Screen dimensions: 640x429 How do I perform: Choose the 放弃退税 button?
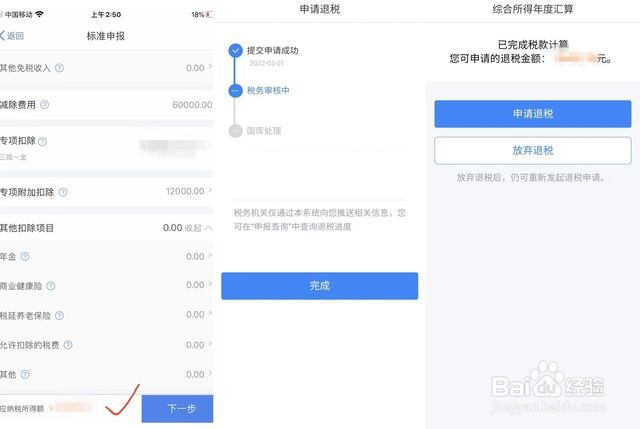click(533, 151)
